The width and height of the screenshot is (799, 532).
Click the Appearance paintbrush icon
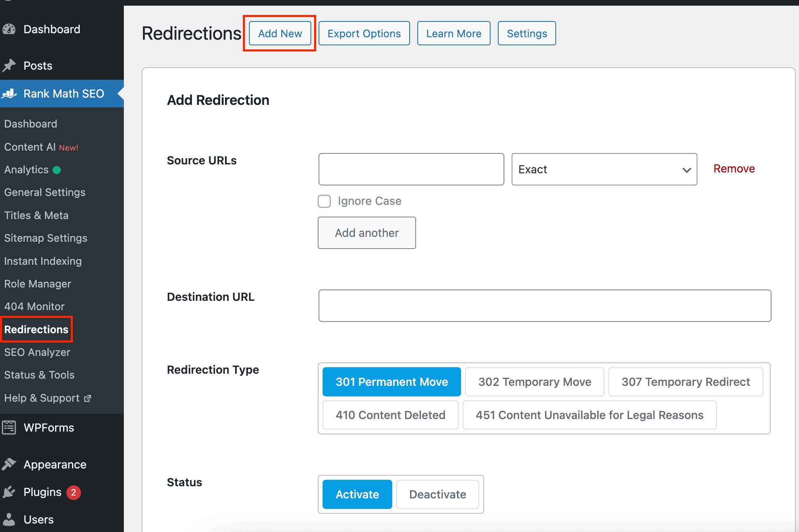point(9,464)
